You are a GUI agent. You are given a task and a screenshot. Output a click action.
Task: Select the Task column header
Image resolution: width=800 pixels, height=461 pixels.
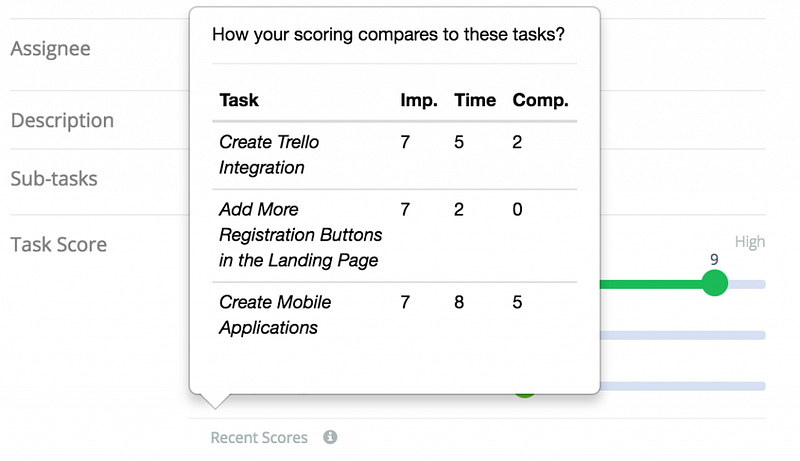[x=239, y=100]
